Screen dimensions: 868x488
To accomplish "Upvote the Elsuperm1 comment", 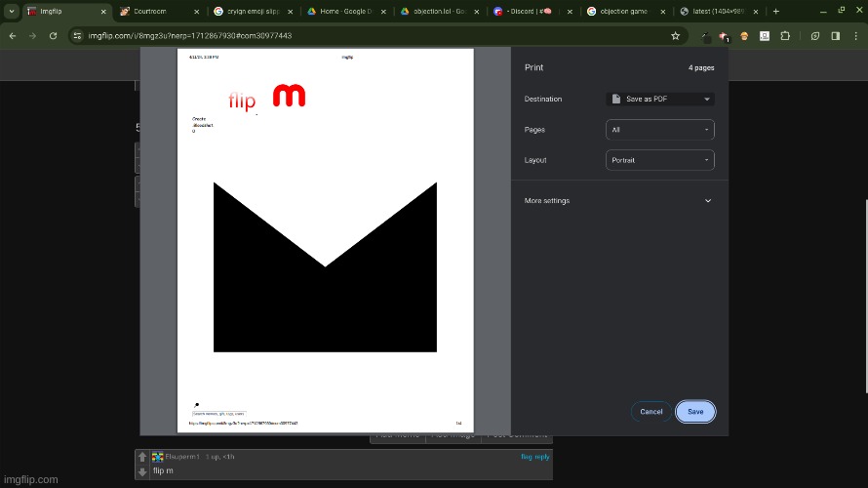I will pos(142,457).
